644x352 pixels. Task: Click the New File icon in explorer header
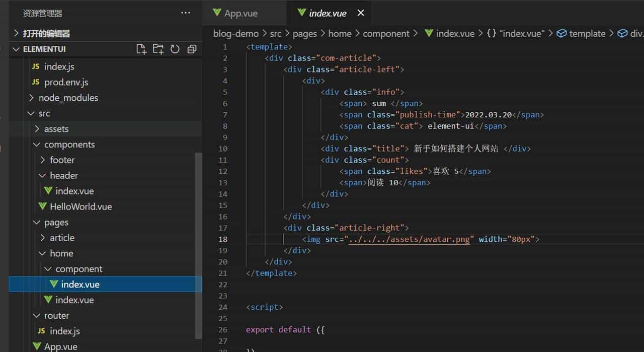click(141, 49)
